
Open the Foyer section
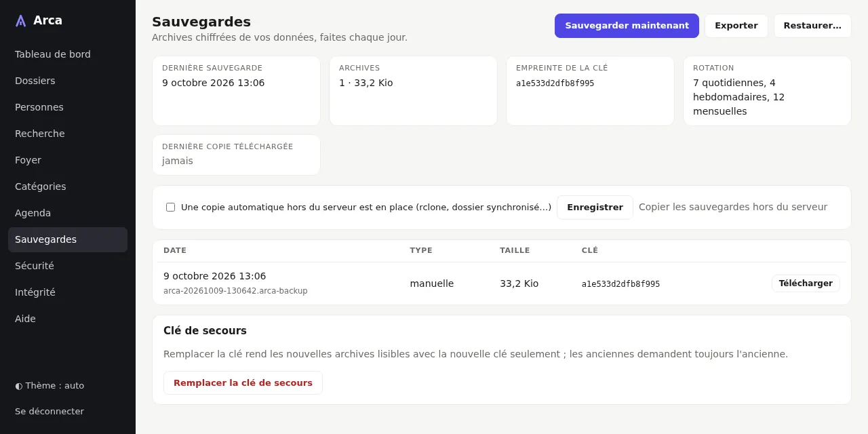68,160
